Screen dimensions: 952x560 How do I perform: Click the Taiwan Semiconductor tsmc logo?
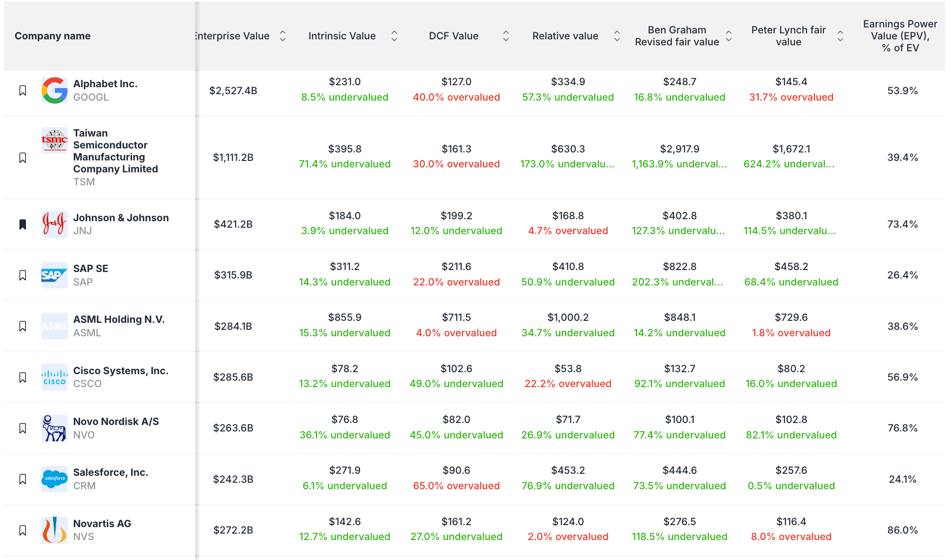pyautogui.click(x=54, y=140)
